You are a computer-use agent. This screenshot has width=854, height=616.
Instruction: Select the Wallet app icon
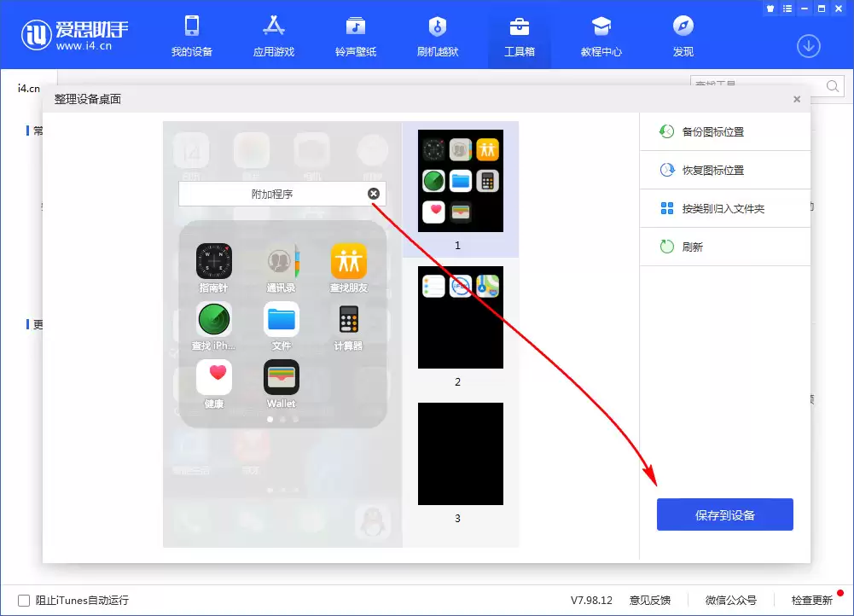click(x=281, y=377)
